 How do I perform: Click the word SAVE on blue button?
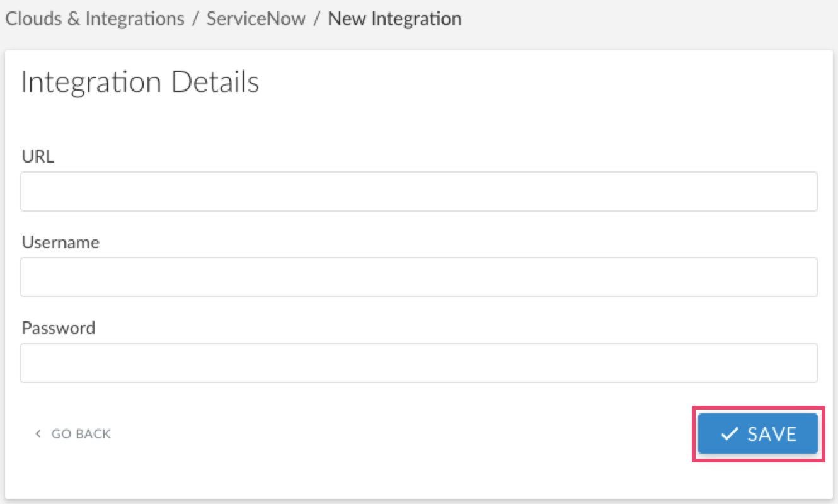[772, 434]
